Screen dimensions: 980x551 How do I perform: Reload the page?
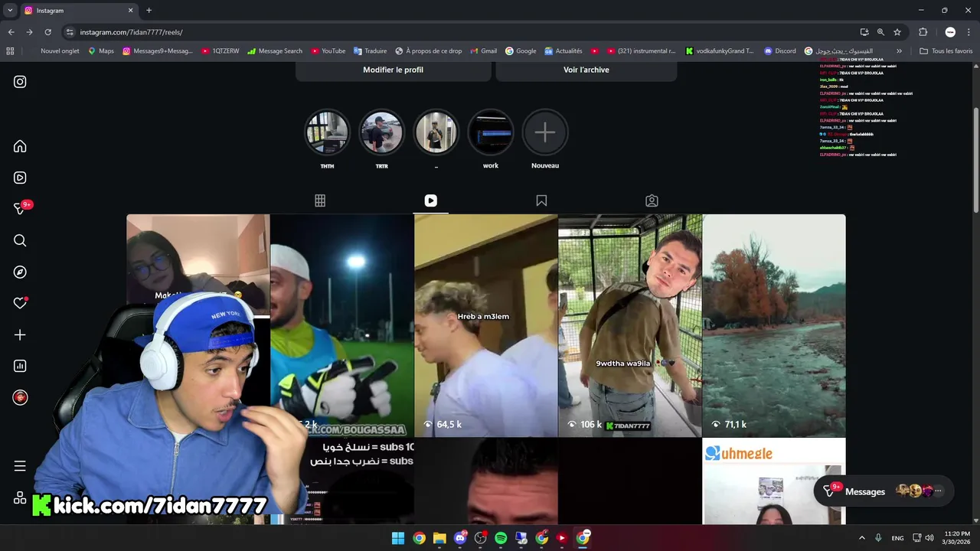47,32
